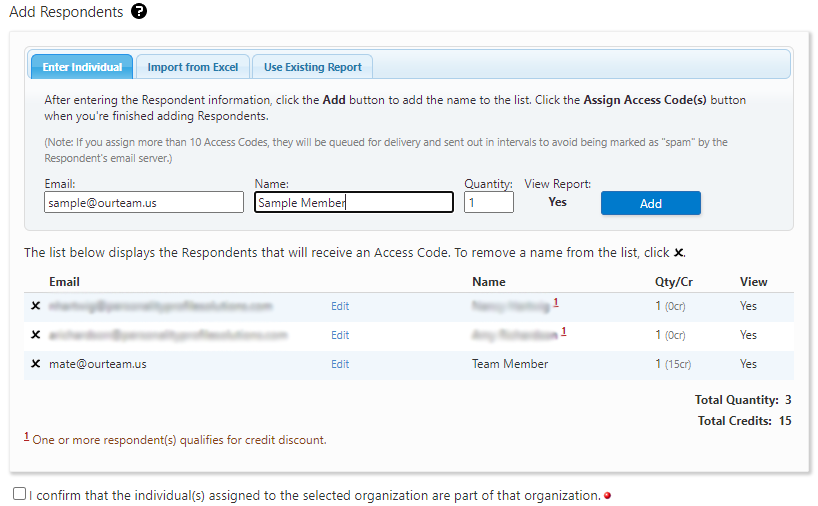Remove the mate@ourteam.us respondent row
Screen dimensions: 818x506
(x=35, y=364)
